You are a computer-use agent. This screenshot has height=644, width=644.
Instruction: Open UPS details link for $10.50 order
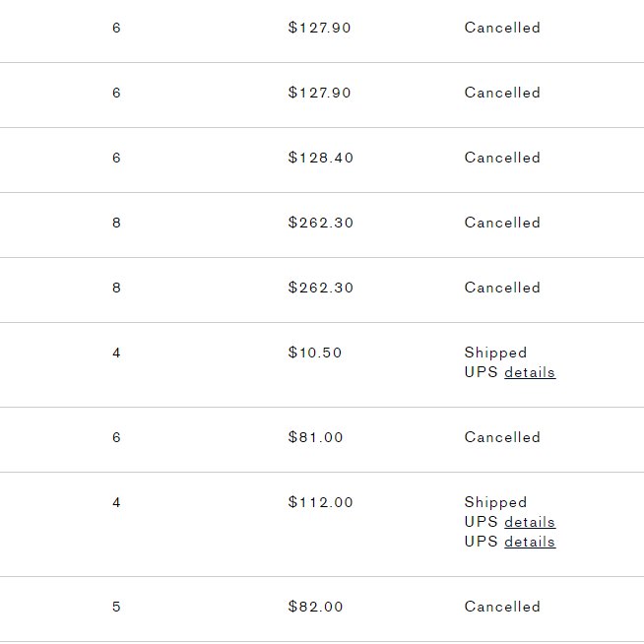(530, 372)
